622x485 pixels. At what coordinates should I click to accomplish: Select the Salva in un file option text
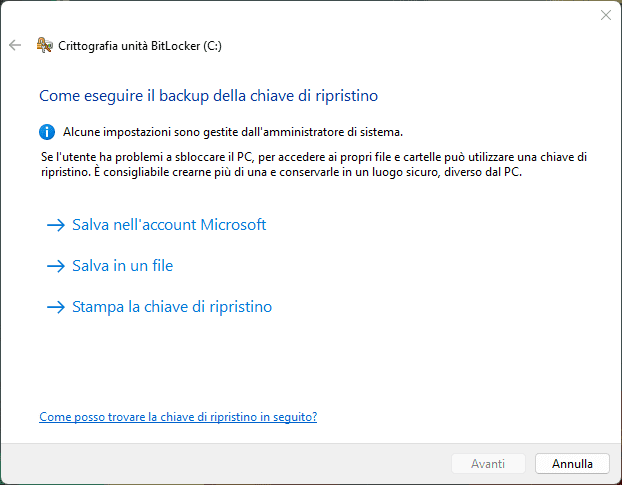[123, 266]
